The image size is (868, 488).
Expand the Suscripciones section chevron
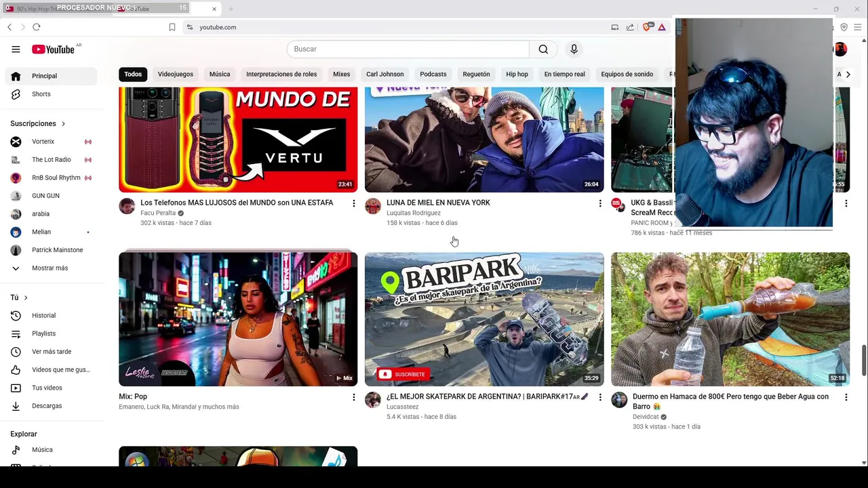(63, 124)
